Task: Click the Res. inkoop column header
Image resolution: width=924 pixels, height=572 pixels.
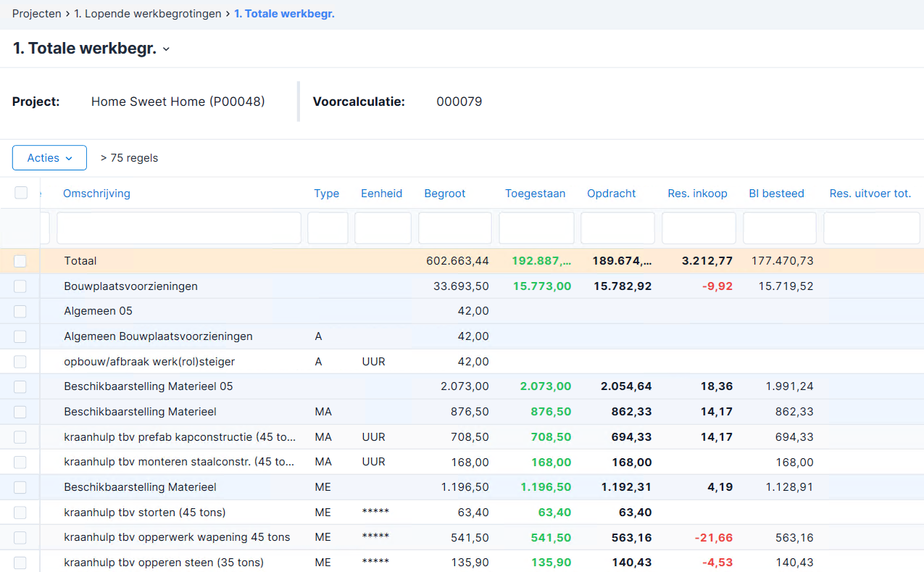Action: pyautogui.click(x=697, y=194)
